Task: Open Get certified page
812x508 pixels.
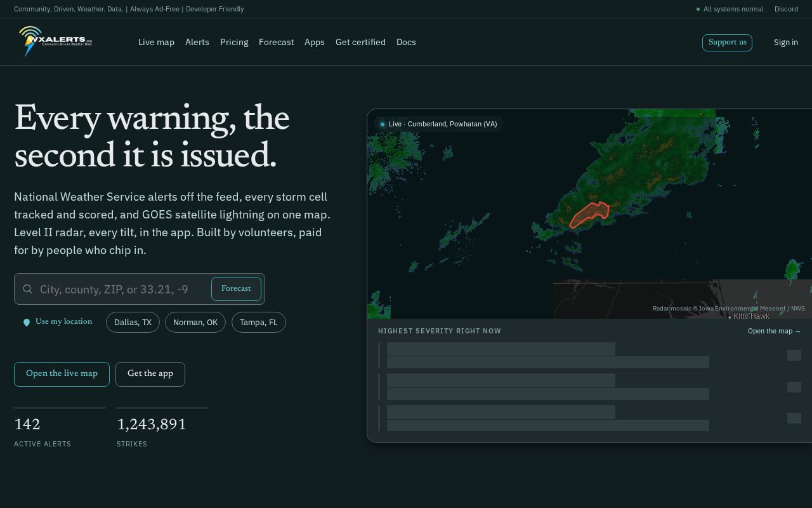Action: [360, 42]
